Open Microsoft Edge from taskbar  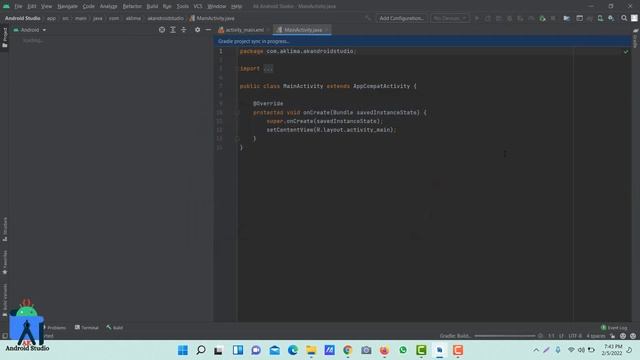(293, 350)
